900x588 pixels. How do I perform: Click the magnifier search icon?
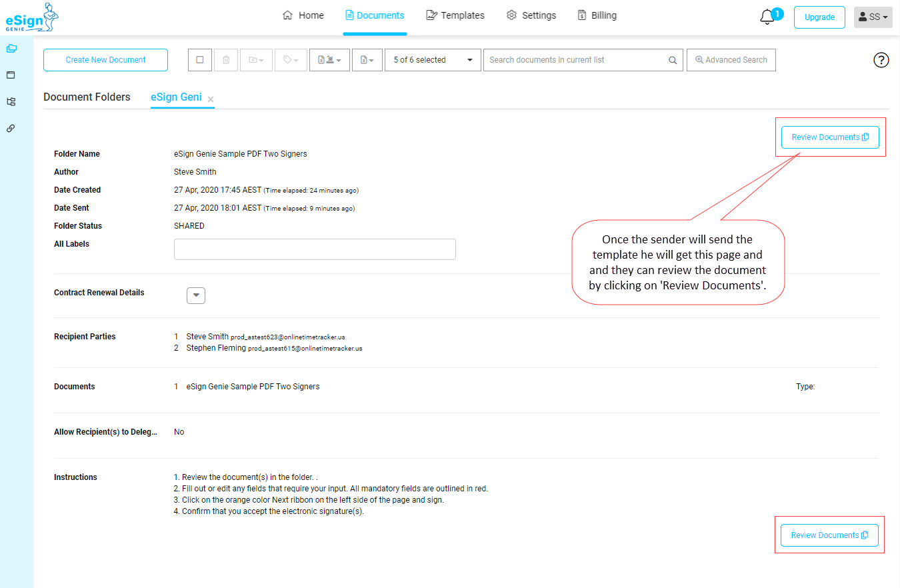tap(673, 60)
